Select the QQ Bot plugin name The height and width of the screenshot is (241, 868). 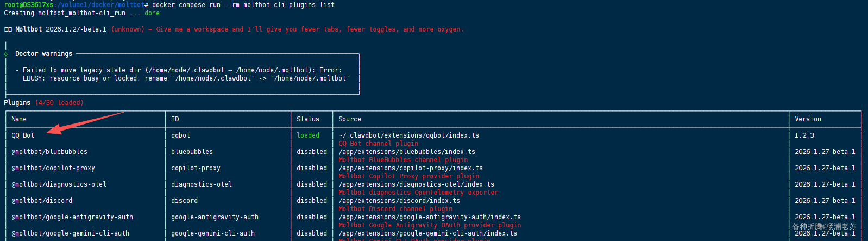[x=23, y=135]
